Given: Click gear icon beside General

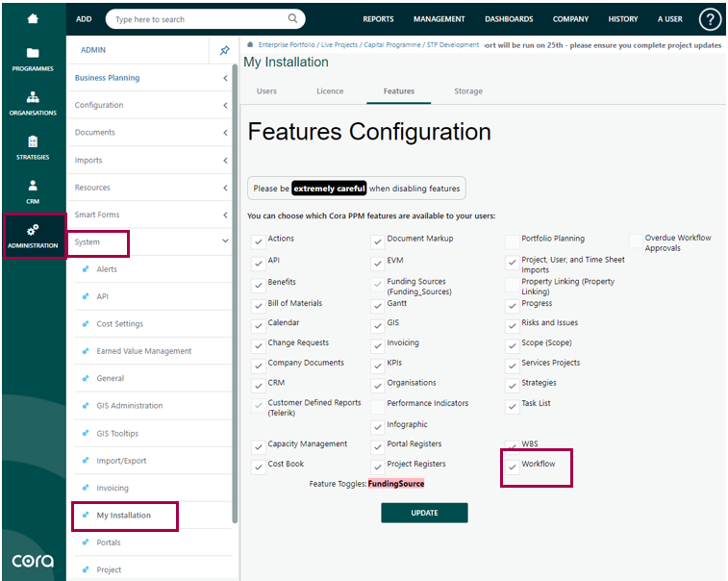Looking at the screenshot, I should 86,378.
